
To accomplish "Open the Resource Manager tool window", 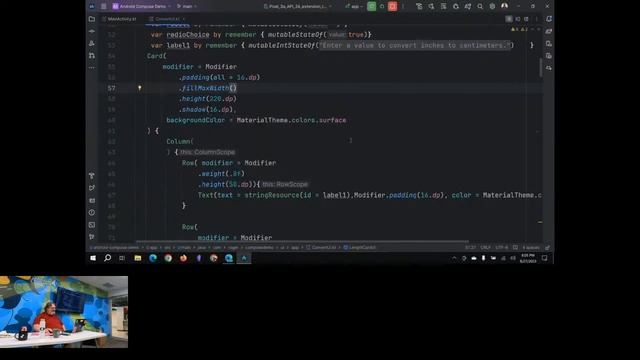I will point(92,43).
